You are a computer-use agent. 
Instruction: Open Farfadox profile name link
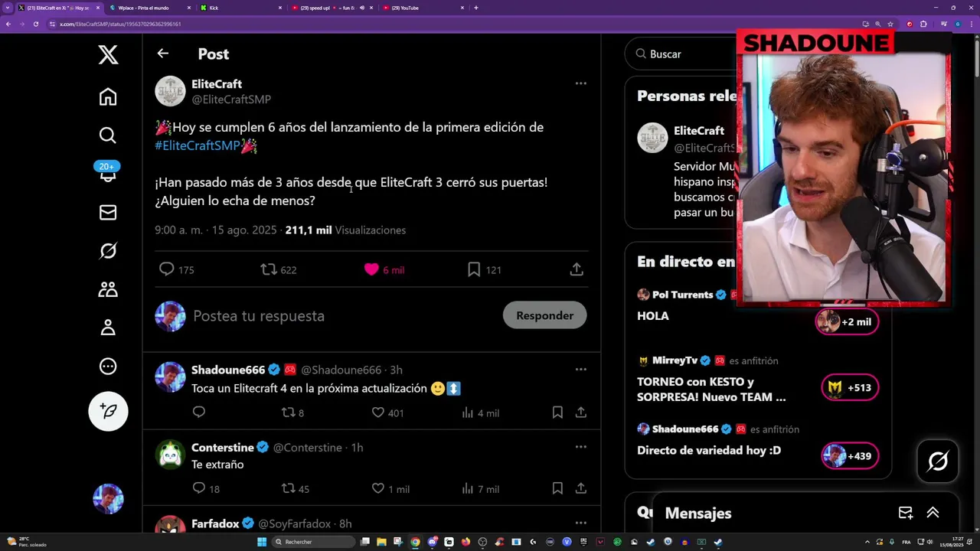point(215,523)
